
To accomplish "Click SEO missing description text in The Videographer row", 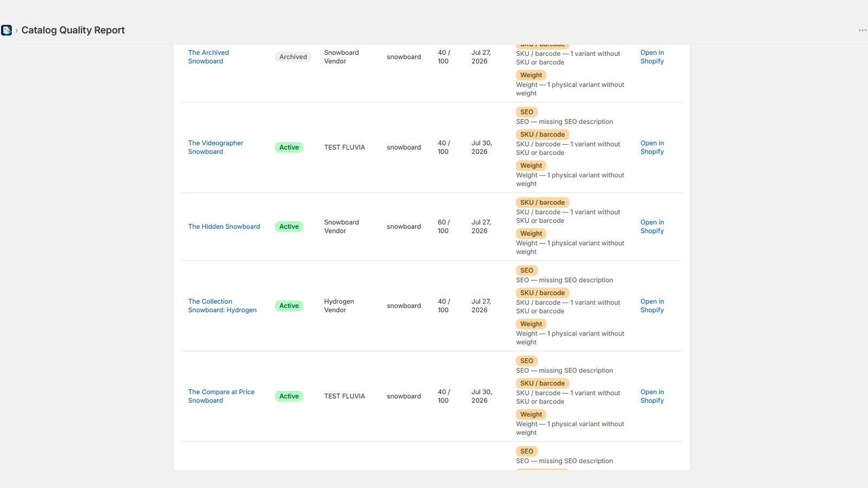I will pos(564,122).
